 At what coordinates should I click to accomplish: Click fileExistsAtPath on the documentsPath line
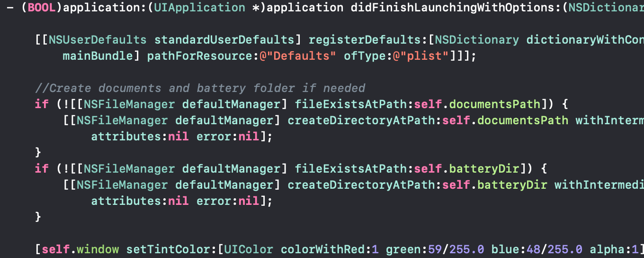coord(351,104)
